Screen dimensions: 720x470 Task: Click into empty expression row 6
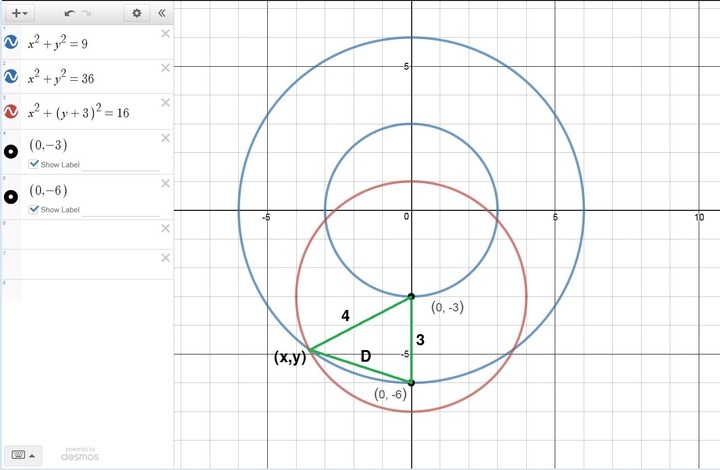90,235
